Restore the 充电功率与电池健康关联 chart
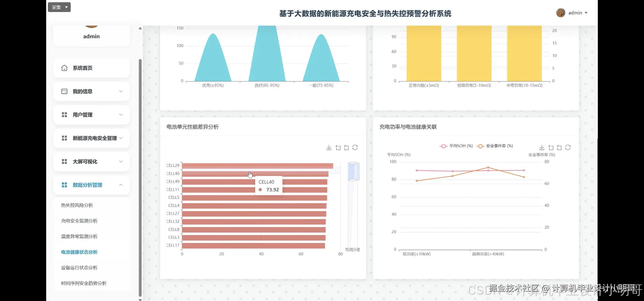Image resolution: width=644 pixels, height=301 pixels. click(x=568, y=147)
